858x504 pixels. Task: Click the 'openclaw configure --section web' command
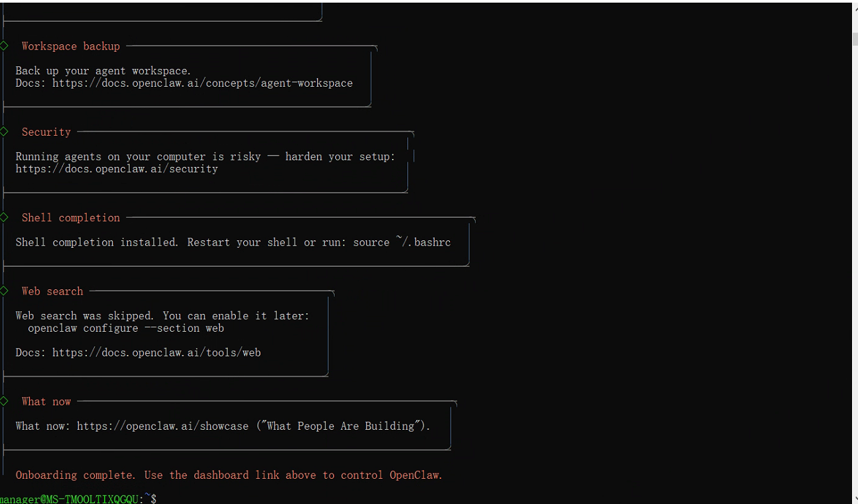click(x=126, y=328)
